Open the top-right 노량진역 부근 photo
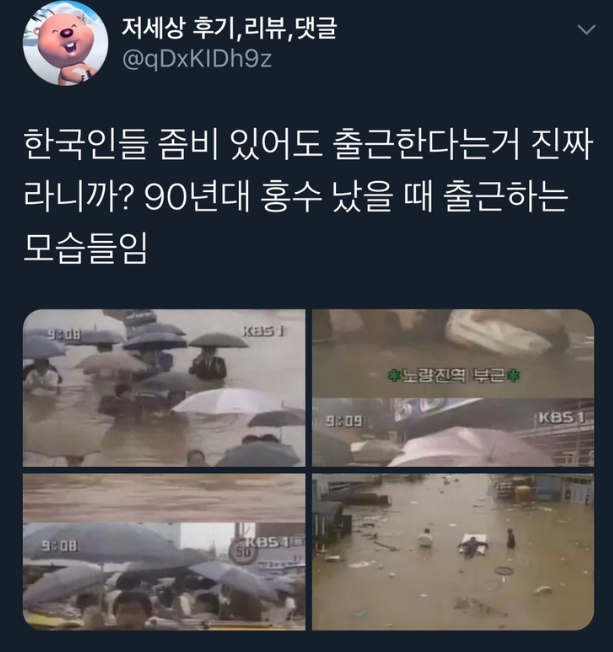Screen dimensions: 613x652 453,388
